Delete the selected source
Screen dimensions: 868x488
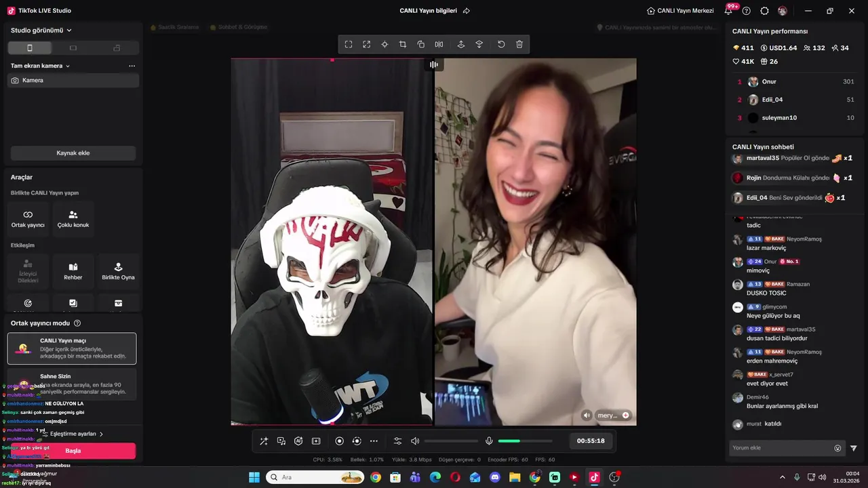tap(519, 44)
